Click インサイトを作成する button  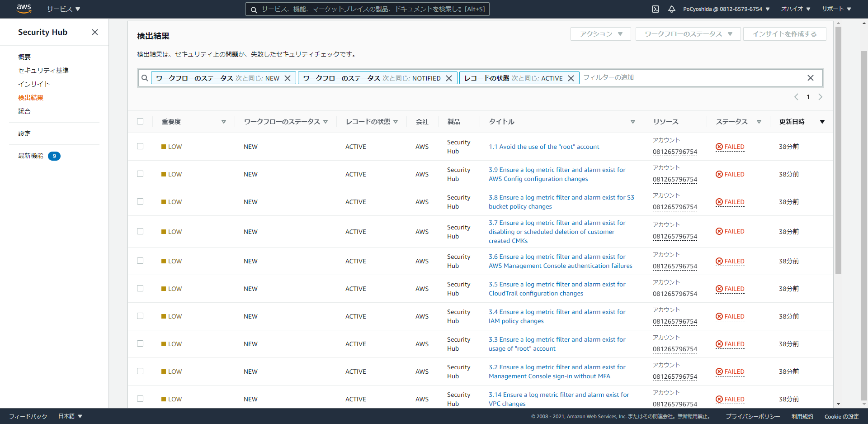pyautogui.click(x=784, y=34)
